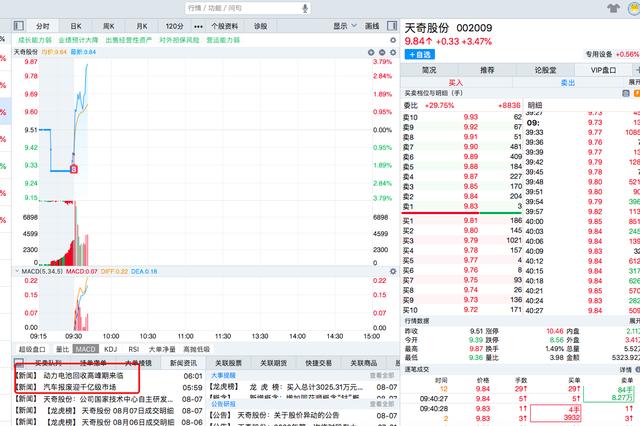Select the 高抛低吸 indicator
This screenshot has height=426, width=640.
pos(196,349)
